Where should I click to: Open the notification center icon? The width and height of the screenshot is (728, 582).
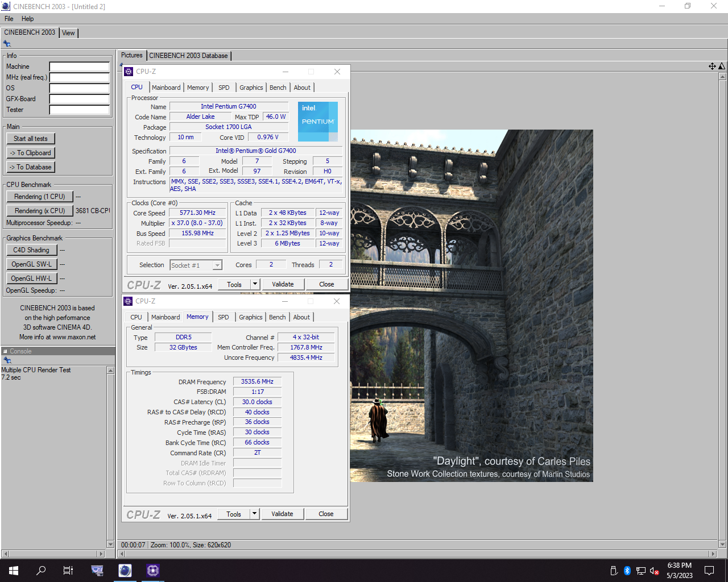[x=709, y=570]
